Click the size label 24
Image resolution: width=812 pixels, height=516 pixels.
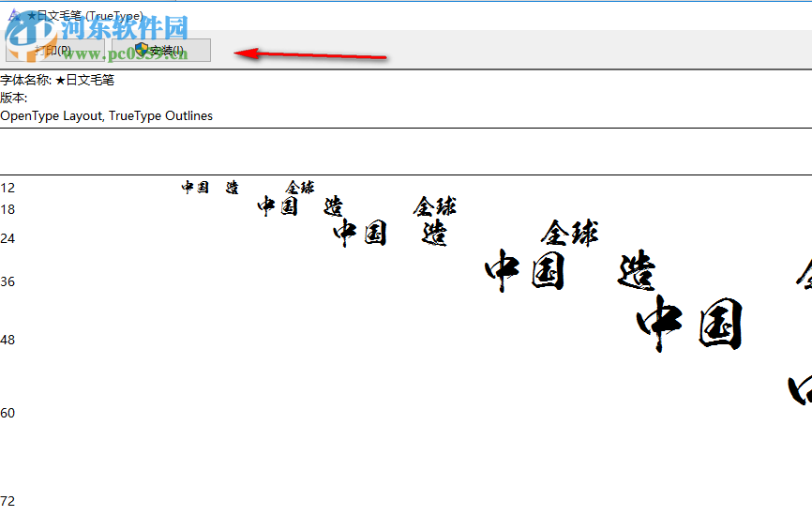[8, 238]
